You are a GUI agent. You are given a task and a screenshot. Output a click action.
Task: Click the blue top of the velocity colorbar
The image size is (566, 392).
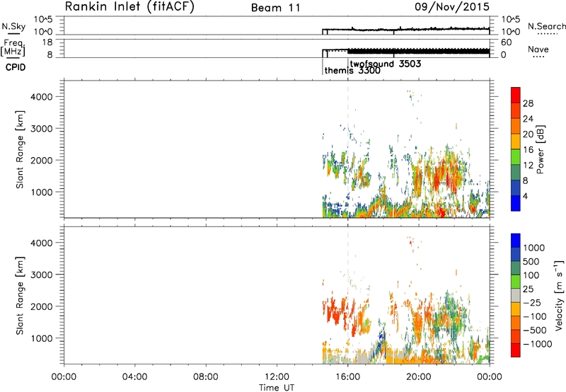[x=516, y=241]
